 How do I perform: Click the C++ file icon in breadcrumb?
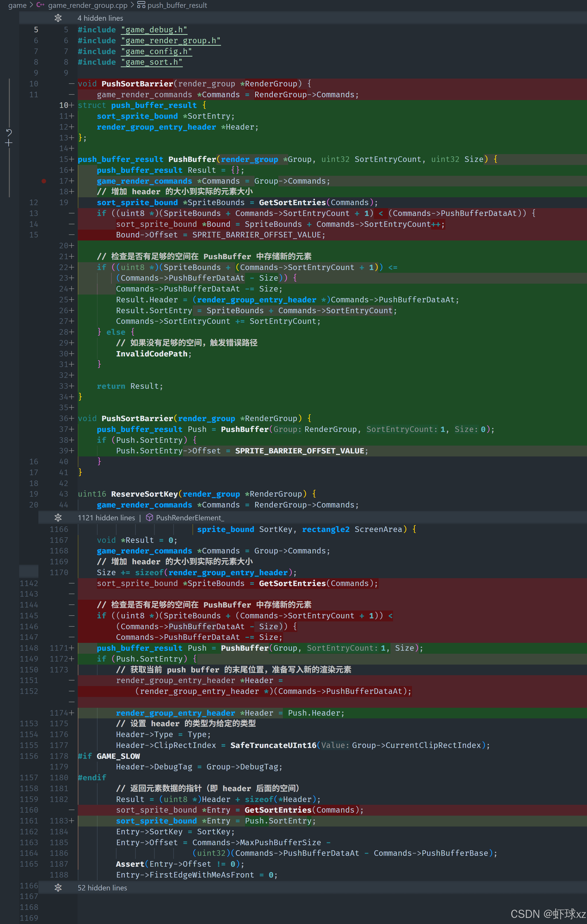(x=40, y=5)
